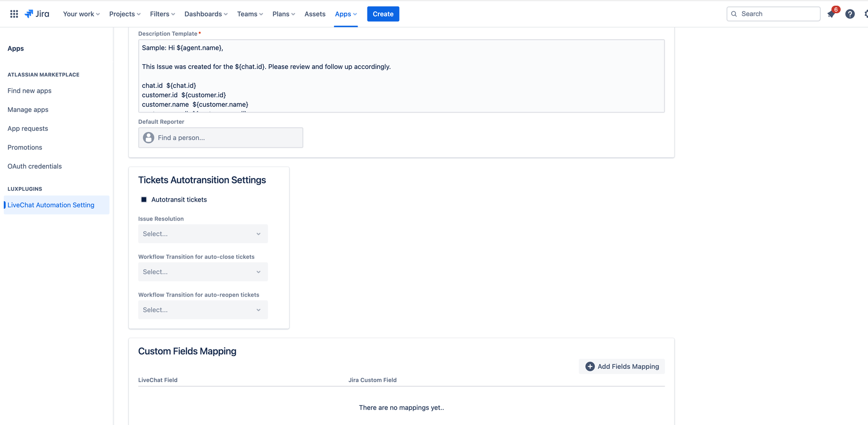Viewport: 868px width, 425px height.
Task: Open the app switcher grid icon
Action: coord(14,14)
